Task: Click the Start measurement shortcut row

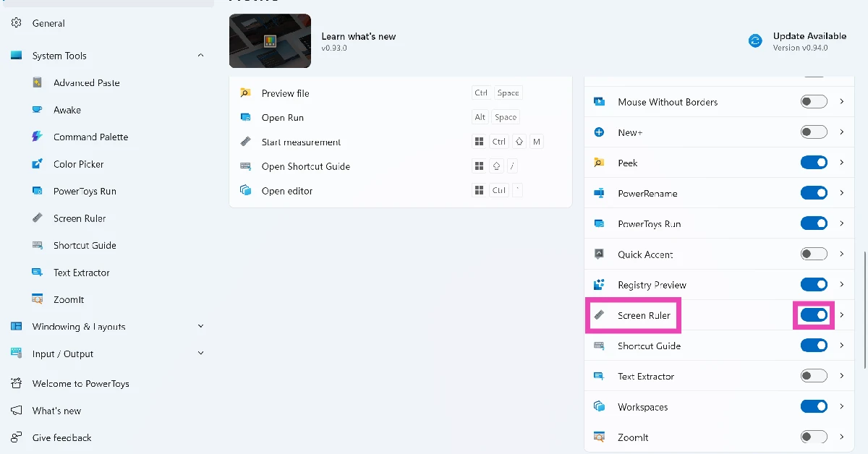Action: (x=401, y=142)
